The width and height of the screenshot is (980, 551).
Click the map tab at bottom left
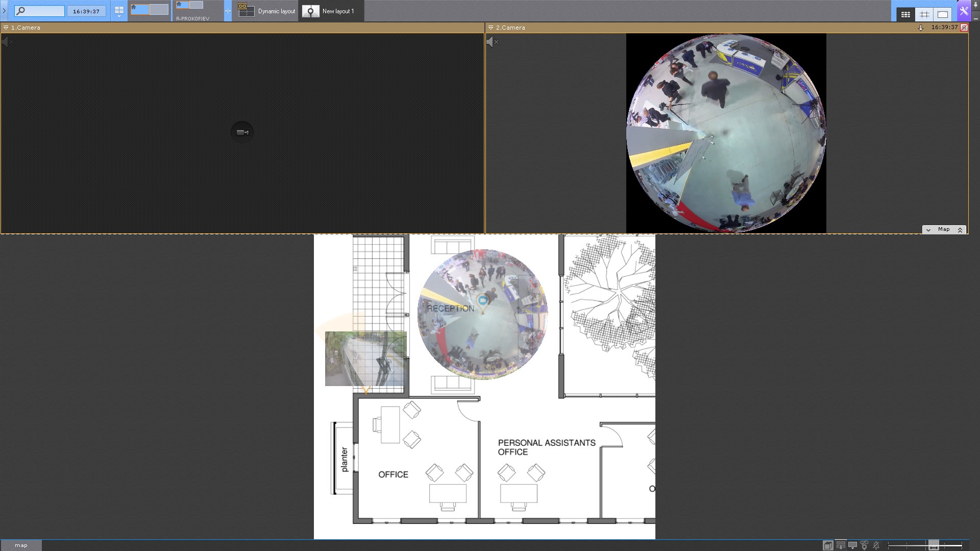[x=21, y=545]
